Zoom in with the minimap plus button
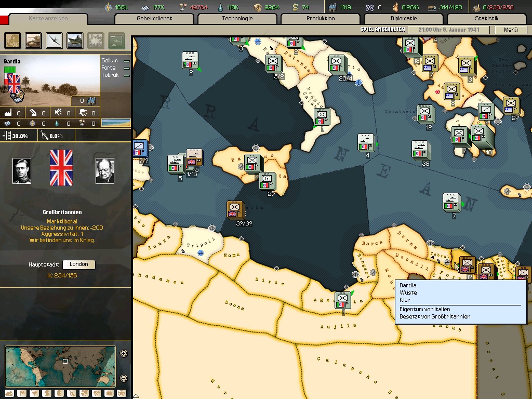Image resolution: width=532 pixels, height=399 pixels. pos(124,354)
